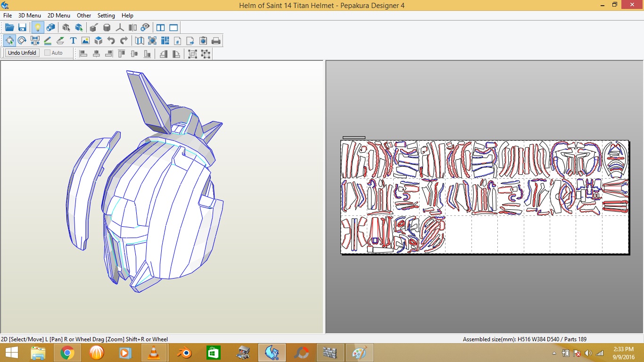Toggle the Auto checkbox
The width and height of the screenshot is (644, 362).
(x=48, y=53)
